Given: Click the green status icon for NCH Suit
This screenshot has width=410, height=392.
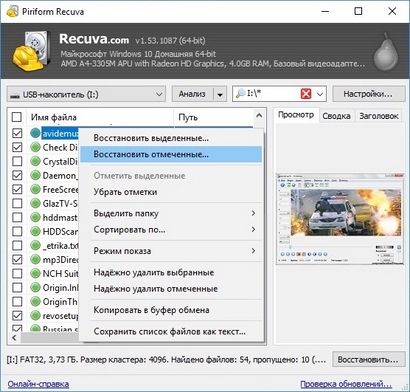Looking at the screenshot, I should pyautogui.click(x=35, y=273).
